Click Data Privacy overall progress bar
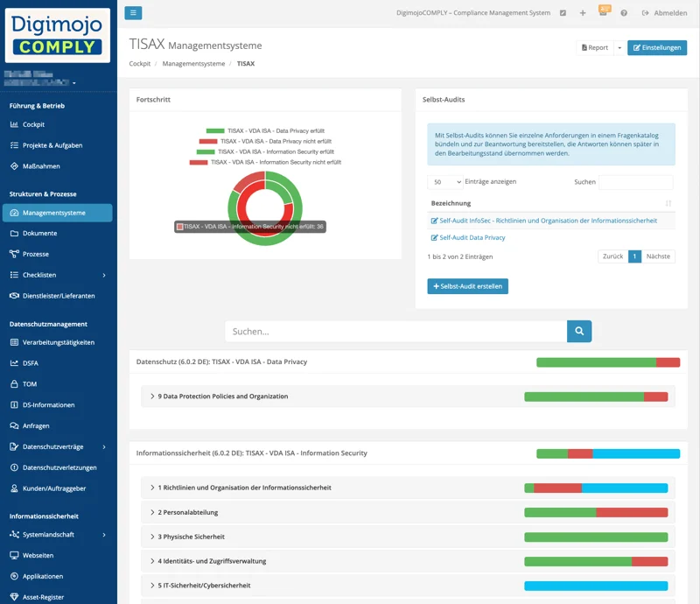This screenshot has width=700, height=604. click(608, 362)
